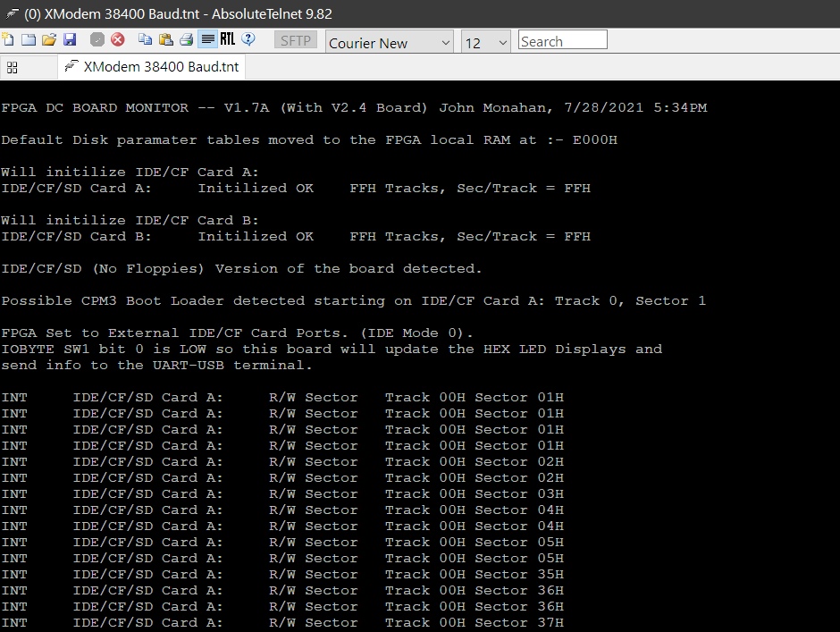This screenshot has height=632, width=840.
Task: Click 'Will initilize IDE/CF Card A:' line
Action: [130, 172]
